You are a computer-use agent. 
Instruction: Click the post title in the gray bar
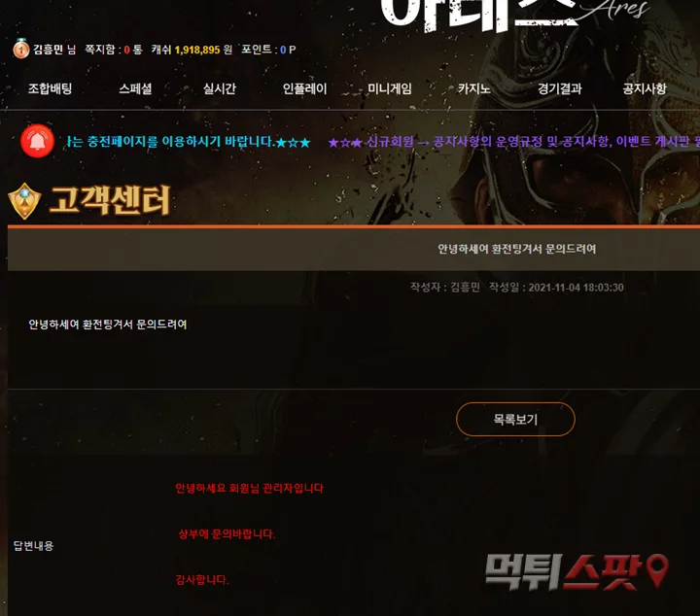[516, 249]
